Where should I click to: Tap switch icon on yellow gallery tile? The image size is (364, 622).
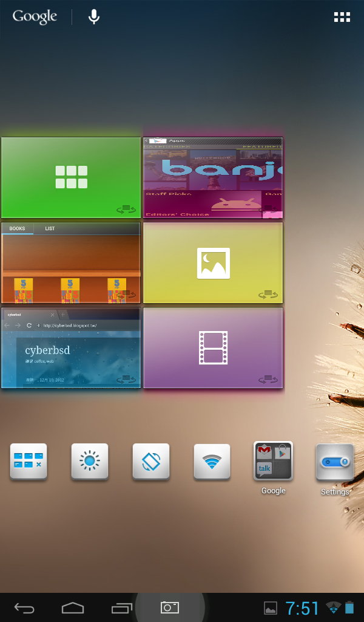268,295
